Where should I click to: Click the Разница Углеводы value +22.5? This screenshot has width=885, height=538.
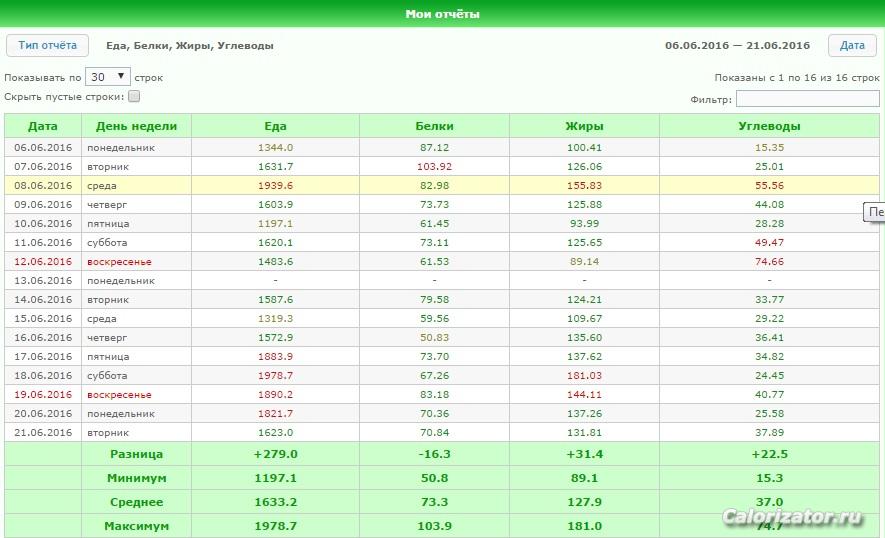click(769, 454)
